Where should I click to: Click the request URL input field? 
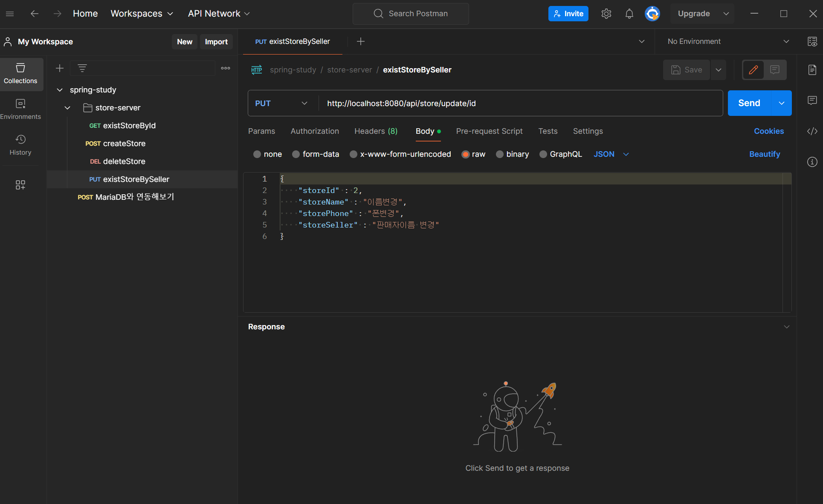512,104
